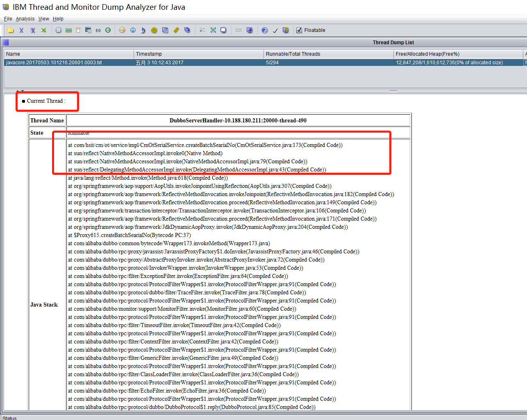Click the DubboServerHandler thread-490 name cell

(x=238, y=120)
